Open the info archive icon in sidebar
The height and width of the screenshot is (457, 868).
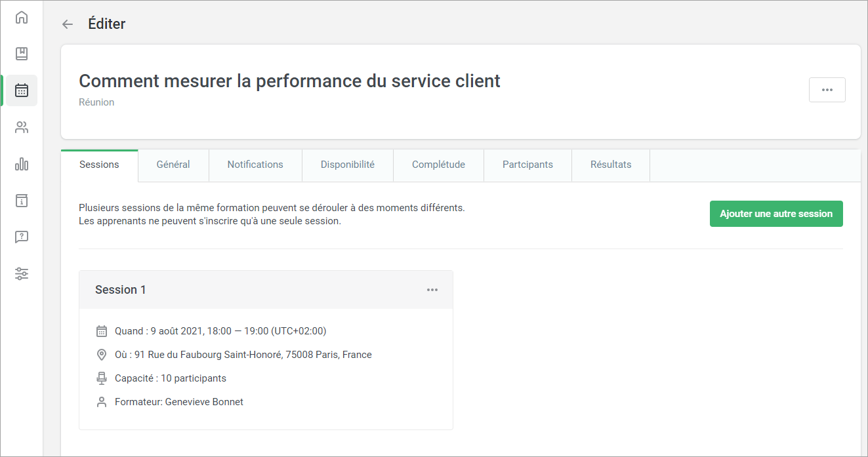click(x=22, y=201)
